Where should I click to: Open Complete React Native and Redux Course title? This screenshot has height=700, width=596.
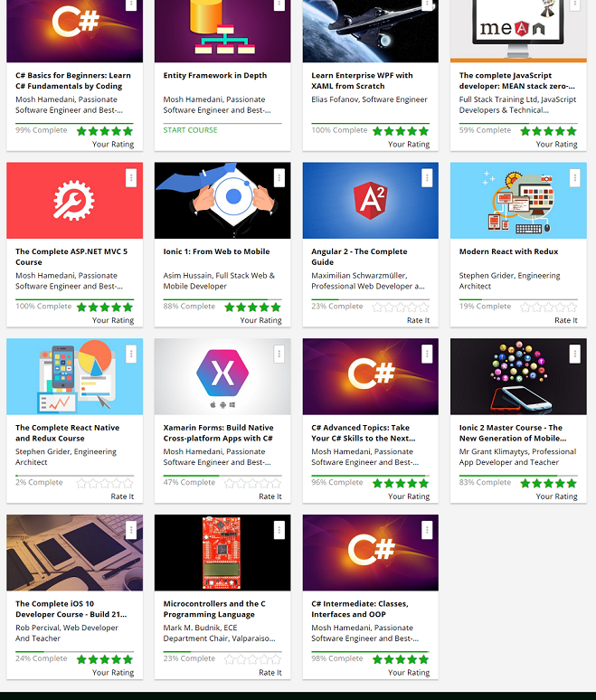pyautogui.click(x=68, y=433)
